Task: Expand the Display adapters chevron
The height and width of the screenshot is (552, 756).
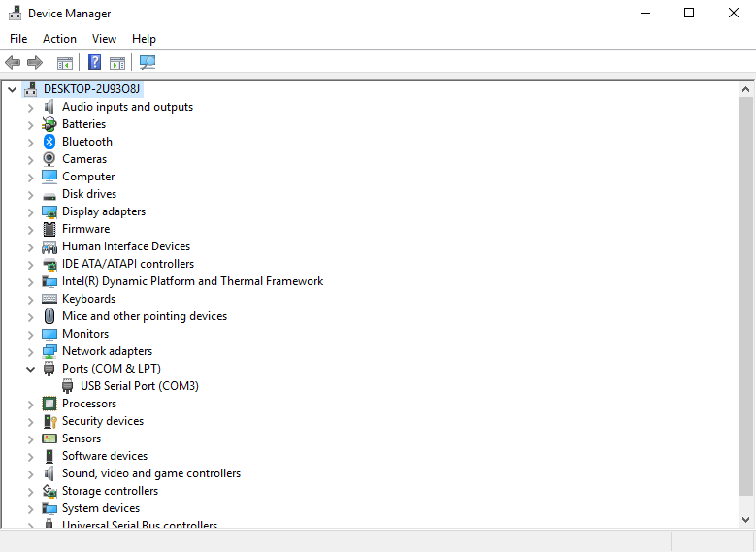Action: pos(30,212)
